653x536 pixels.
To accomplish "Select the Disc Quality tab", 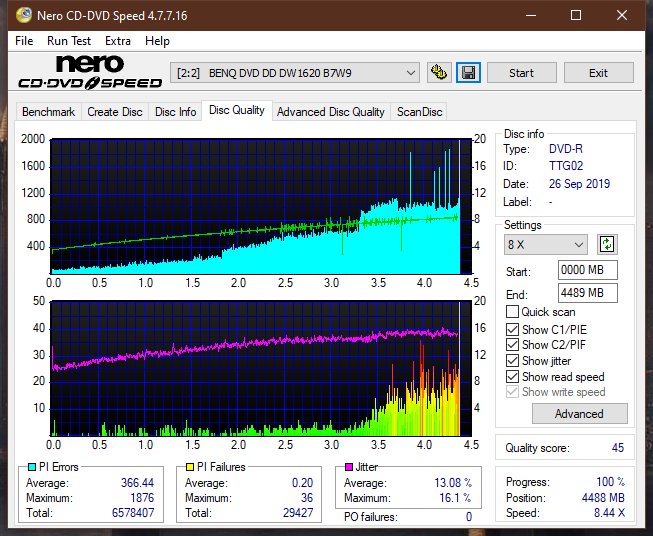I will click(x=237, y=110).
